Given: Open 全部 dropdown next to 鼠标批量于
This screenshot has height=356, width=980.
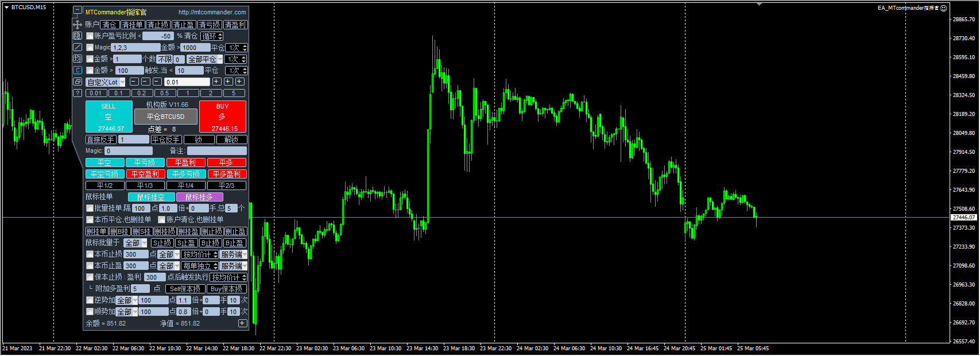Looking at the screenshot, I should (x=135, y=243).
